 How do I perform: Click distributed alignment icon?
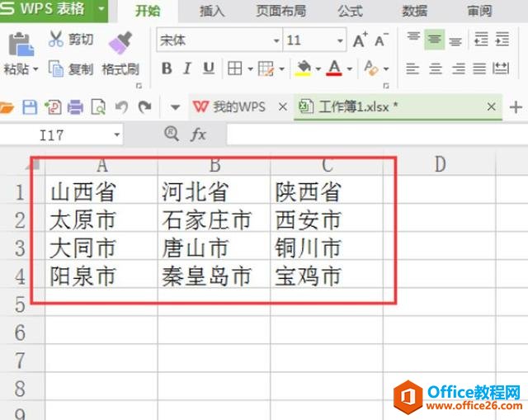tap(501, 68)
